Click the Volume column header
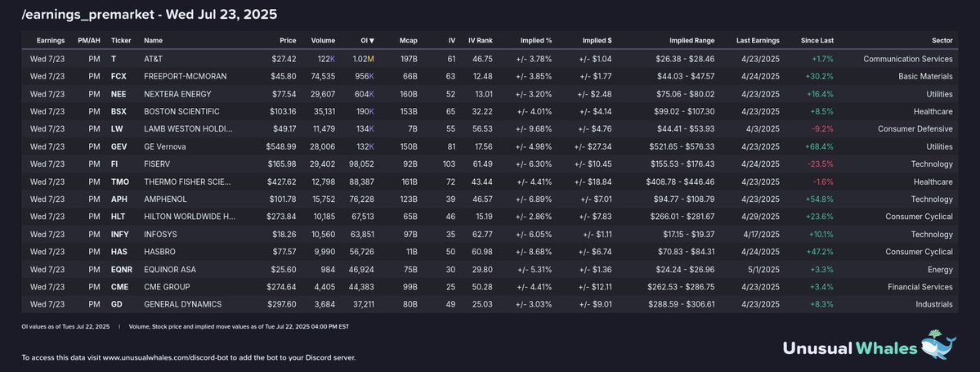Screen dimensions: 980x372 (323, 41)
